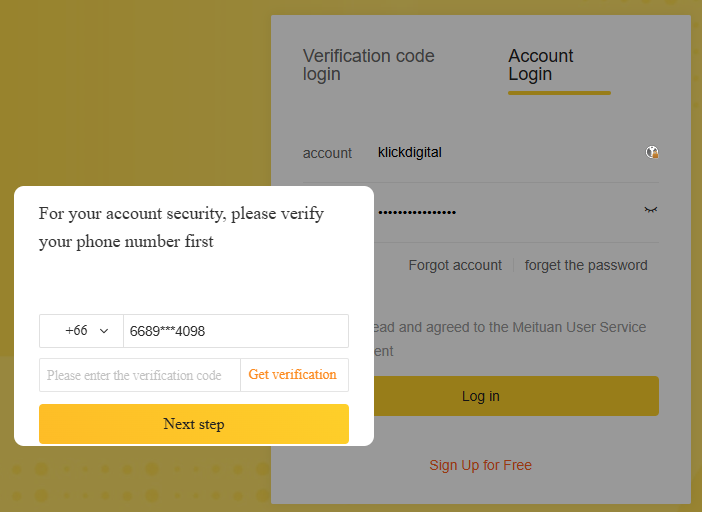Show password with the eye icon
This screenshot has width=702, height=512.
pos(651,211)
